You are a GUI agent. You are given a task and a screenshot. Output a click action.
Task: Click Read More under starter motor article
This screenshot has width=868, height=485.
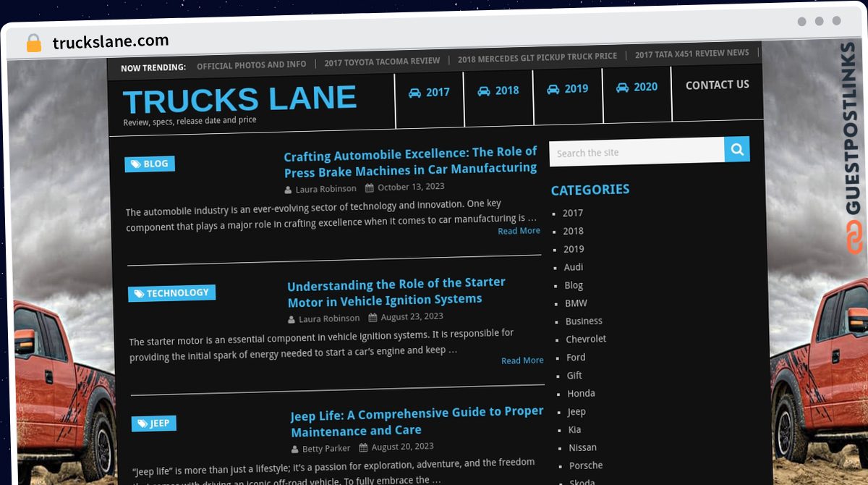click(522, 360)
